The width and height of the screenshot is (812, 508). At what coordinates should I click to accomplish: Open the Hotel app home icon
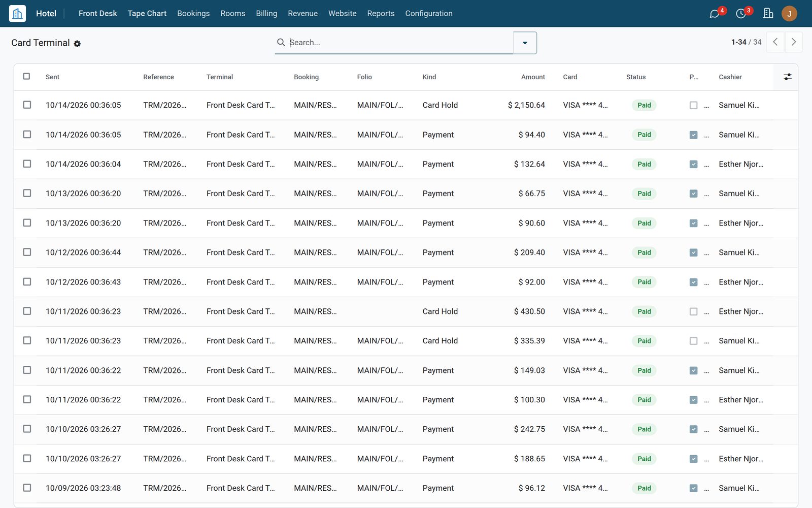click(17, 13)
